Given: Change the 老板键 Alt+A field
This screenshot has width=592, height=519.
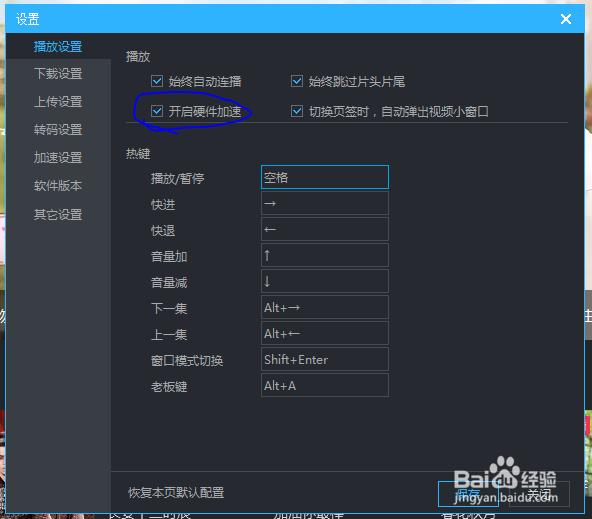Looking at the screenshot, I should point(325,385).
